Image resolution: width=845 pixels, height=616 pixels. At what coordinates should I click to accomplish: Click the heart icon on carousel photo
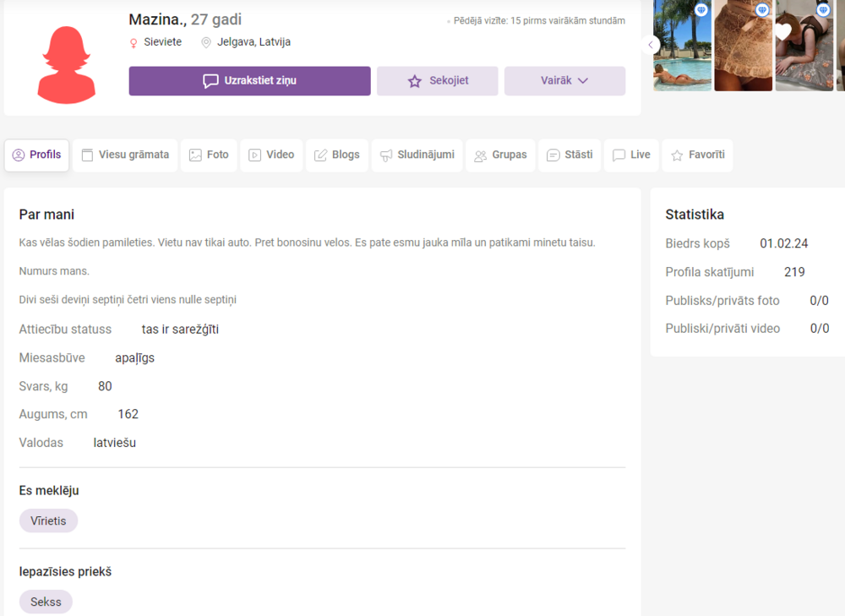pos(784,32)
